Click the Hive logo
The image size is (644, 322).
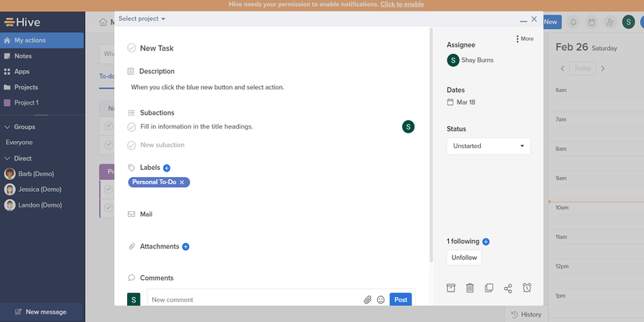click(x=22, y=22)
